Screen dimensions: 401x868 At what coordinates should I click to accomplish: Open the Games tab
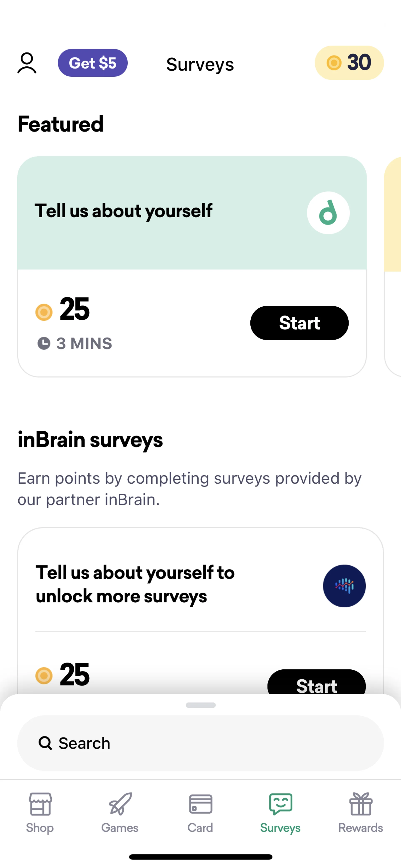pyautogui.click(x=120, y=812)
